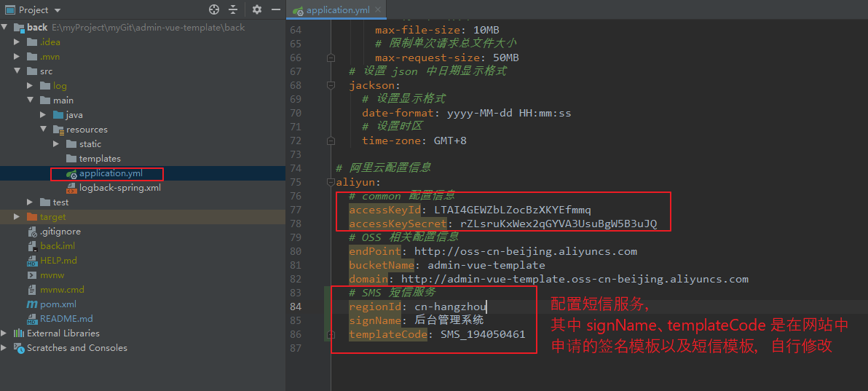Expand the target folder
868x391 pixels.
pyautogui.click(x=17, y=216)
